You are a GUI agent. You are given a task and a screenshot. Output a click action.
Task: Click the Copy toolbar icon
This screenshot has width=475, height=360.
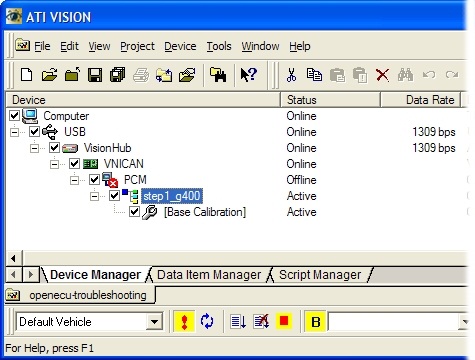point(314,75)
